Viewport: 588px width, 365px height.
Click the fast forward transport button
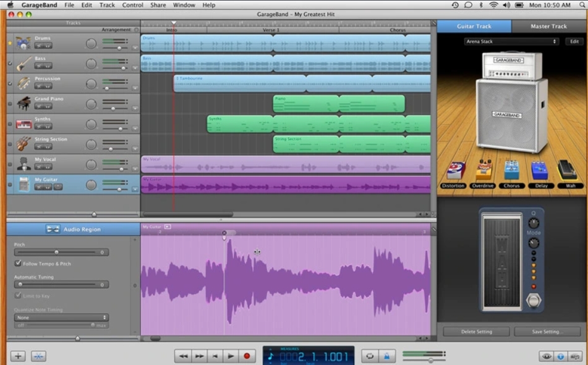click(199, 356)
